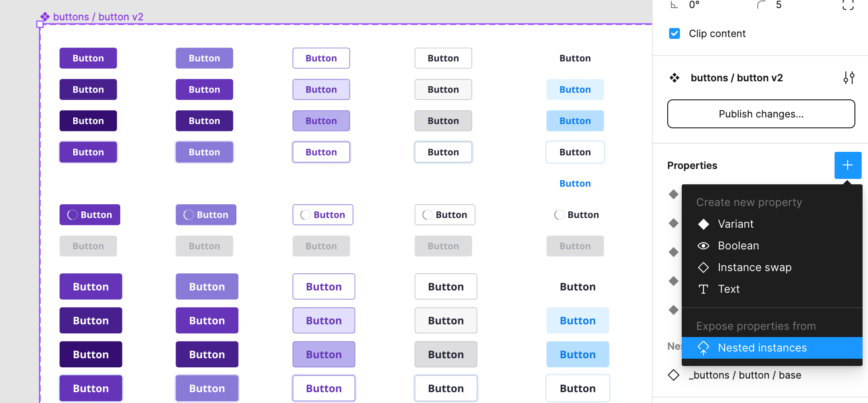Choose Text property option
The width and height of the screenshot is (868, 403).
[x=772, y=289]
